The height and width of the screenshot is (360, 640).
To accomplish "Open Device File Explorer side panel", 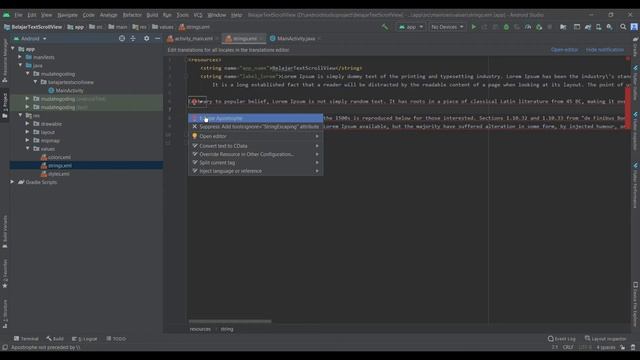I will [636, 303].
